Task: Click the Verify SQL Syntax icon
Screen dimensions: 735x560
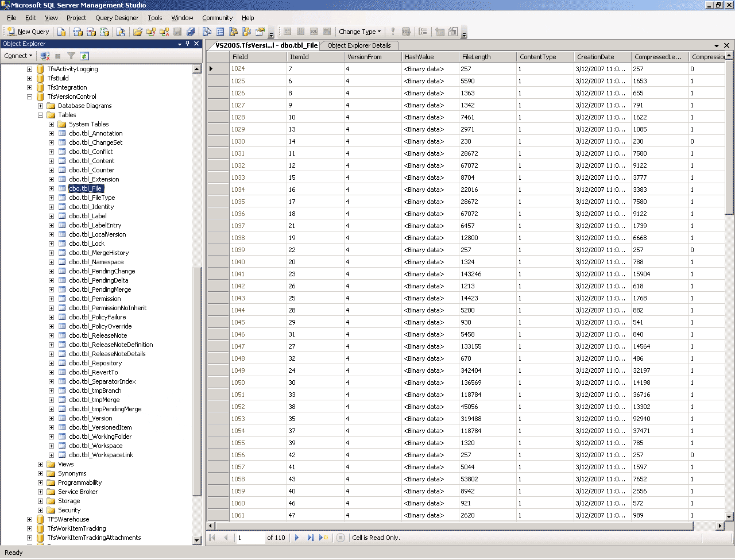Action: (407, 32)
